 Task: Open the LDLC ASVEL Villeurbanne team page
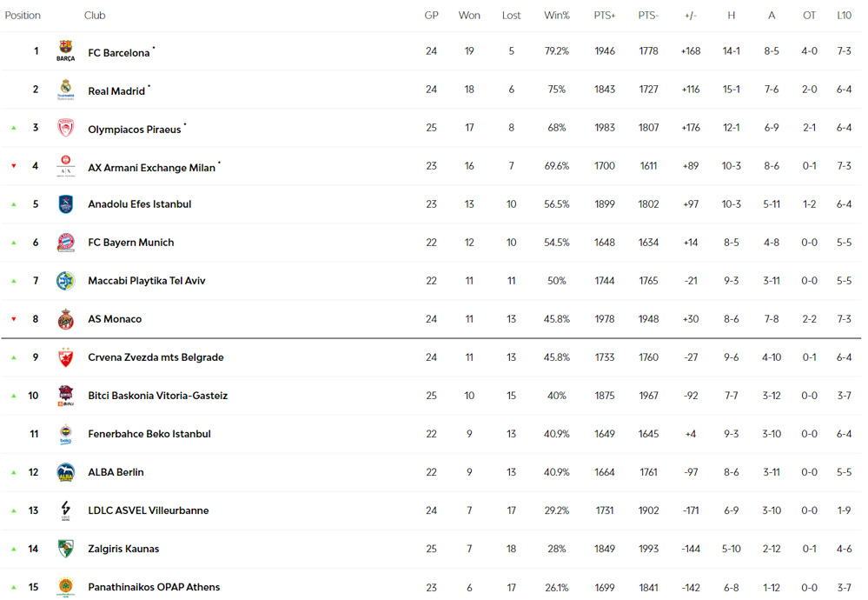coord(149,510)
